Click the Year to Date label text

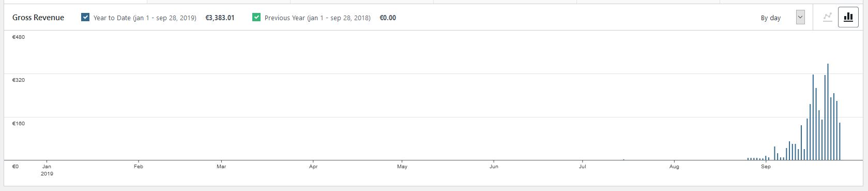145,18
